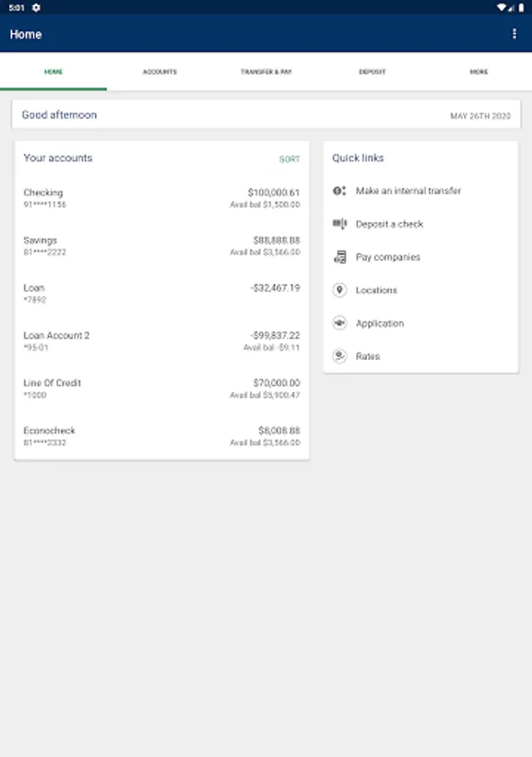This screenshot has height=757, width=532.
Task: Click the Application icon in Quick links
Action: click(340, 323)
